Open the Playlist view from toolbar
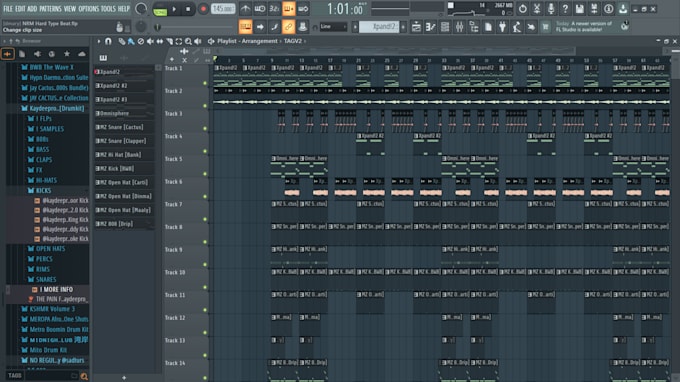The height and width of the screenshot is (382, 680). 416,27
